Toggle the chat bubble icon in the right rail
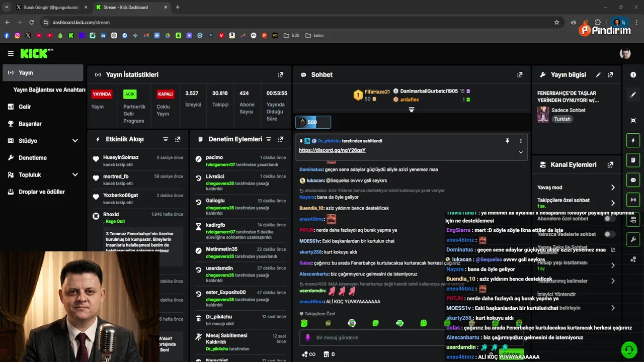 [x=633, y=180]
